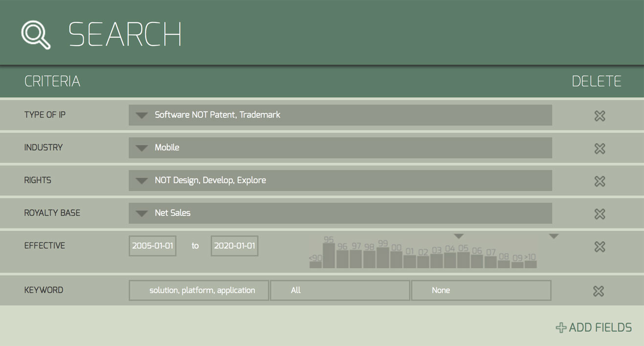Viewport: 644px width, 346px height.
Task: Click the Effective end date field 2020-01-01
Action: pos(235,246)
